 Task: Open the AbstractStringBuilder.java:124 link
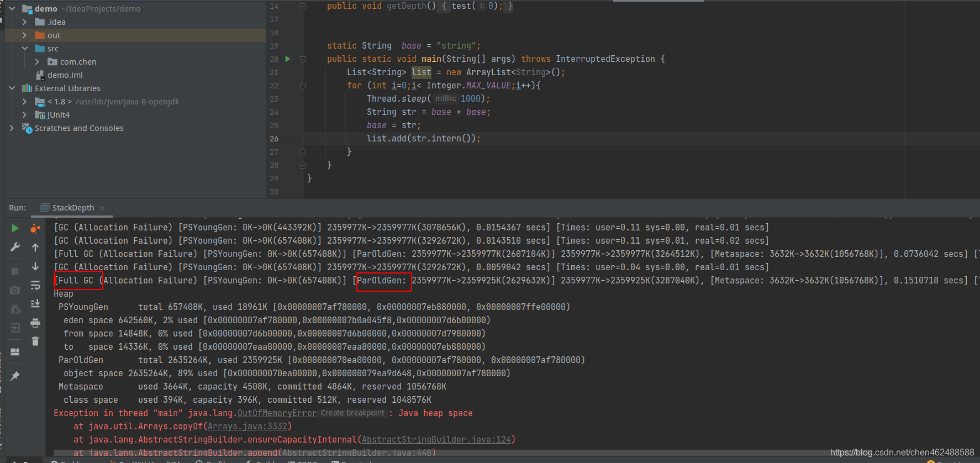[436, 440]
